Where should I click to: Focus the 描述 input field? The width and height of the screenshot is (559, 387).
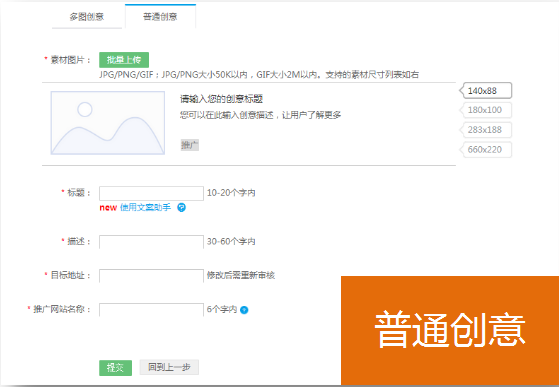pyautogui.click(x=151, y=242)
